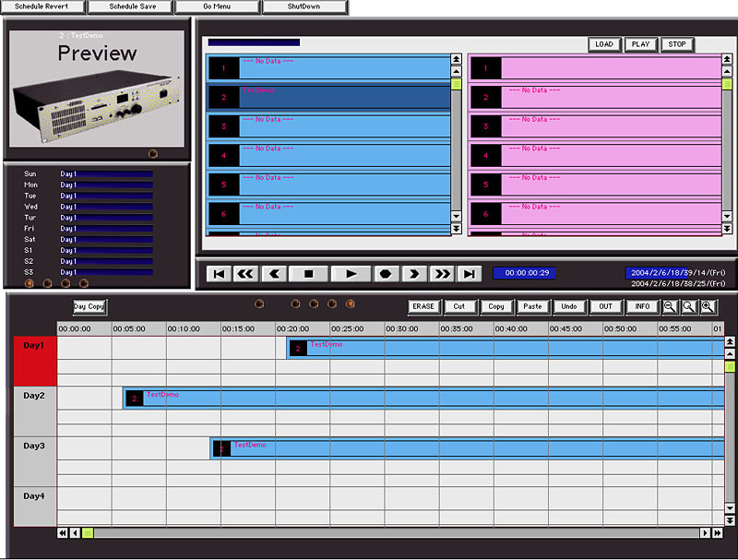This screenshot has width=738, height=560.
Task: Click the middle zoom reset magnifier icon
Action: (688, 306)
